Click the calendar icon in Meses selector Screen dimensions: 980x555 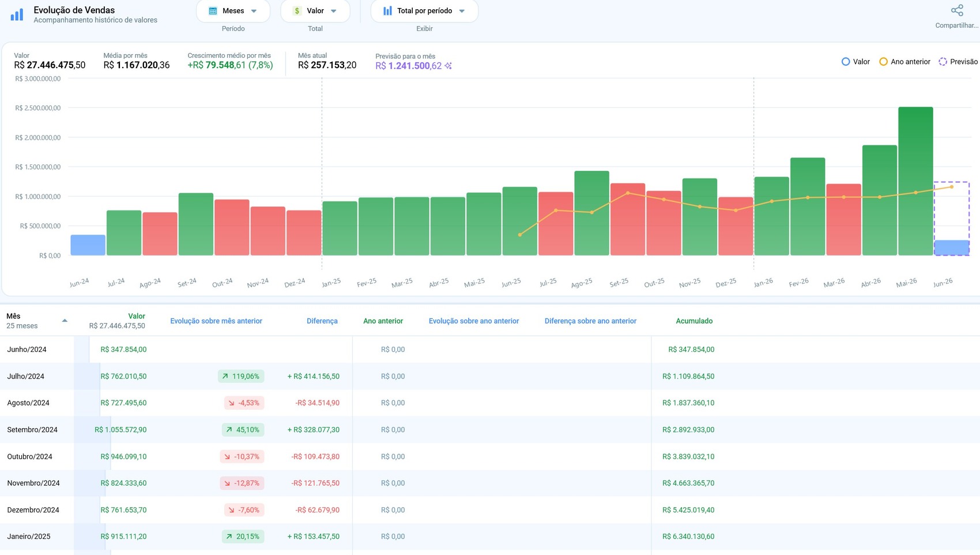click(213, 11)
